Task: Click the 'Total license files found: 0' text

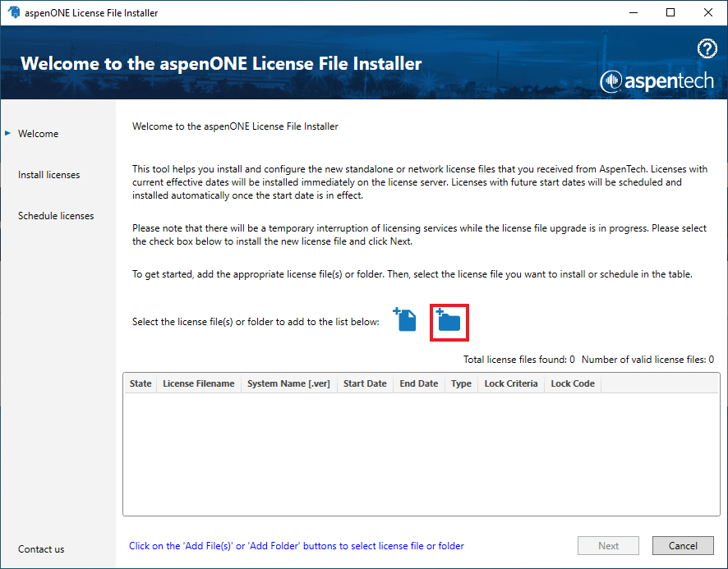Action: [519, 360]
